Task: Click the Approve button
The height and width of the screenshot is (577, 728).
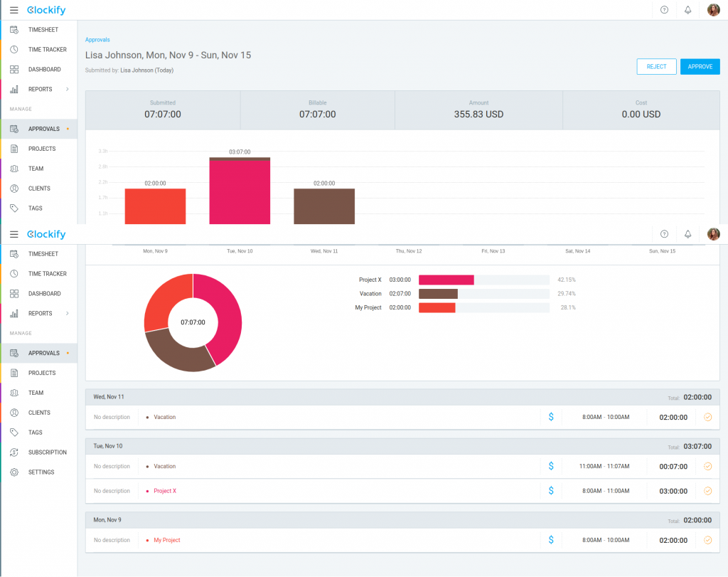Action: click(700, 66)
